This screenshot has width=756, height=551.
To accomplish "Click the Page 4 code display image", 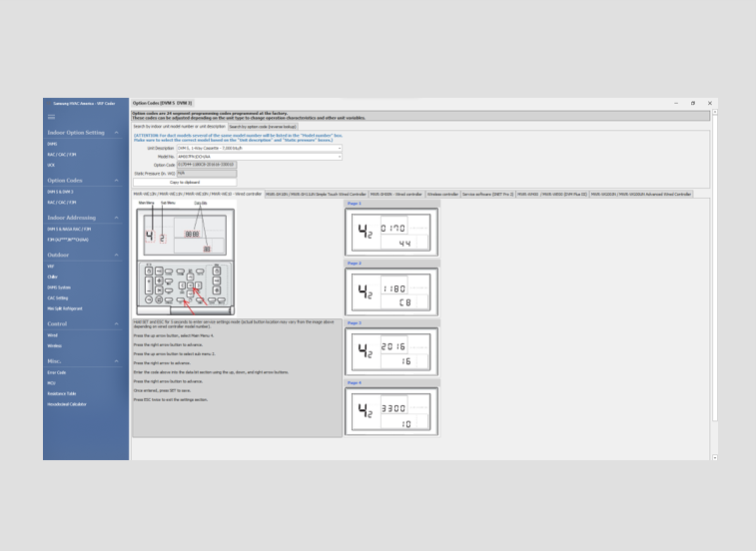I will point(391,412).
